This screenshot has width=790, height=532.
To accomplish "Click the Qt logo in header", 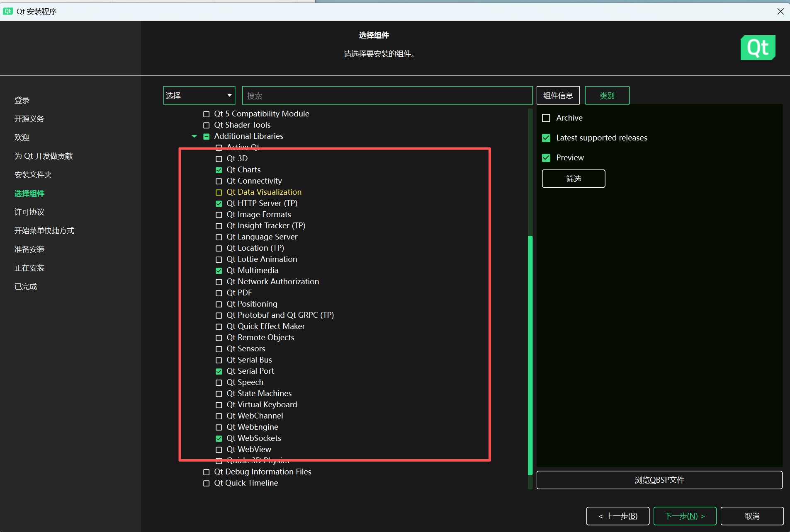I will [x=758, y=48].
